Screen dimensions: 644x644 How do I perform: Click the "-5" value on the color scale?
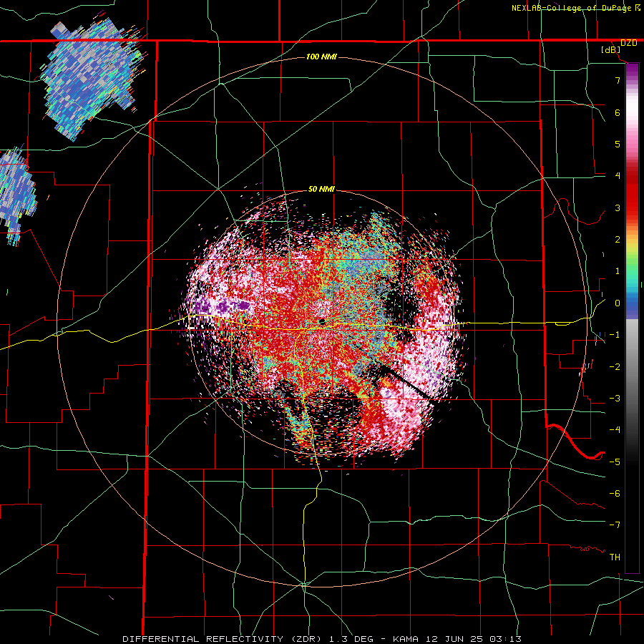[615, 462]
